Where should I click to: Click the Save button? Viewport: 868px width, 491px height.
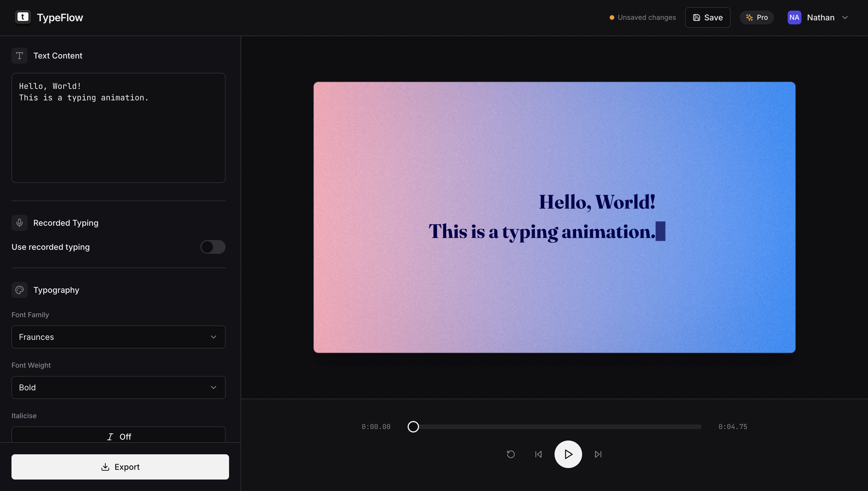click(707, 17)
